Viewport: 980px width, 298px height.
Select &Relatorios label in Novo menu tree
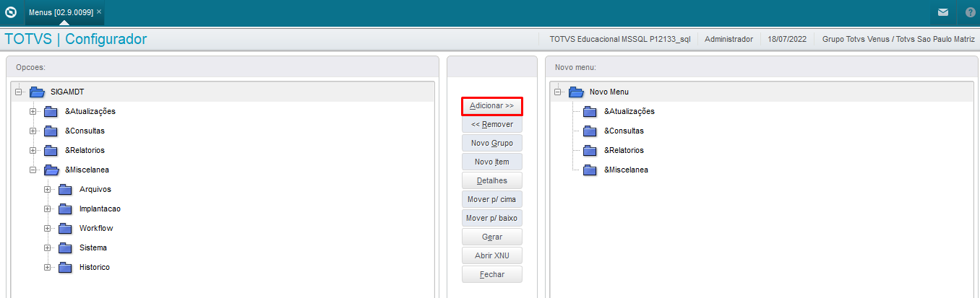(624, 150)
